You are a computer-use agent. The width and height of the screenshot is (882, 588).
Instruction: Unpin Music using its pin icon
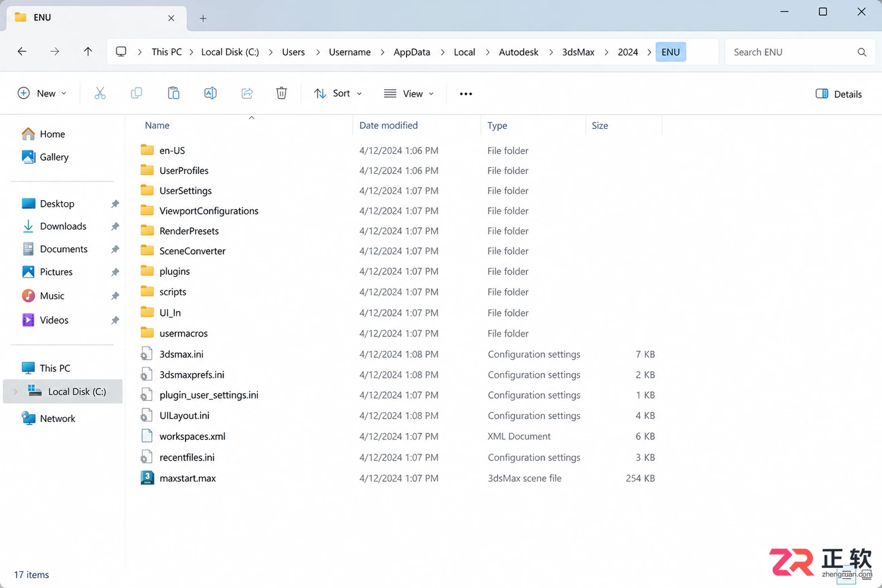coord(115,296)
